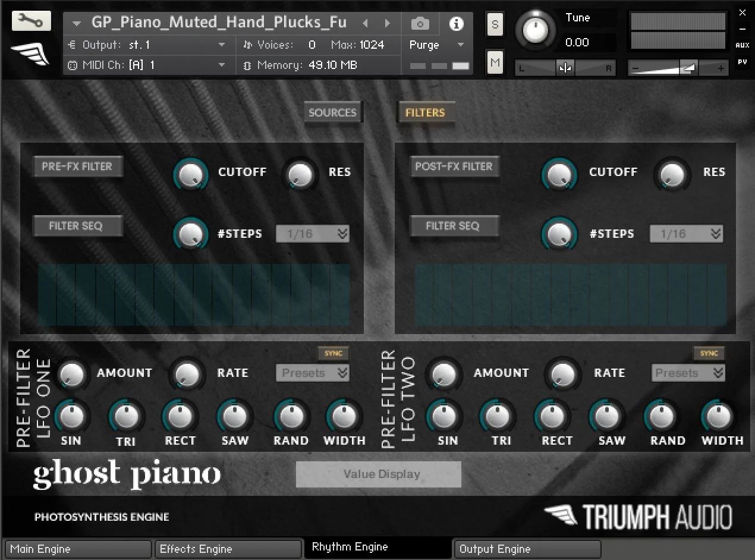Click LFO Two SAW knob
Screen dimensions: 755x560
pos(607,417)
